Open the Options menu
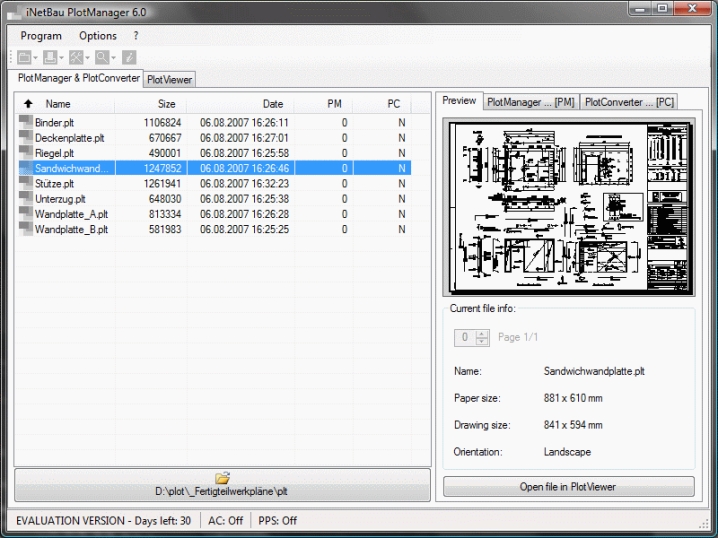The width and height of the screenshot is (718, 538). click(x=98, y=36)
